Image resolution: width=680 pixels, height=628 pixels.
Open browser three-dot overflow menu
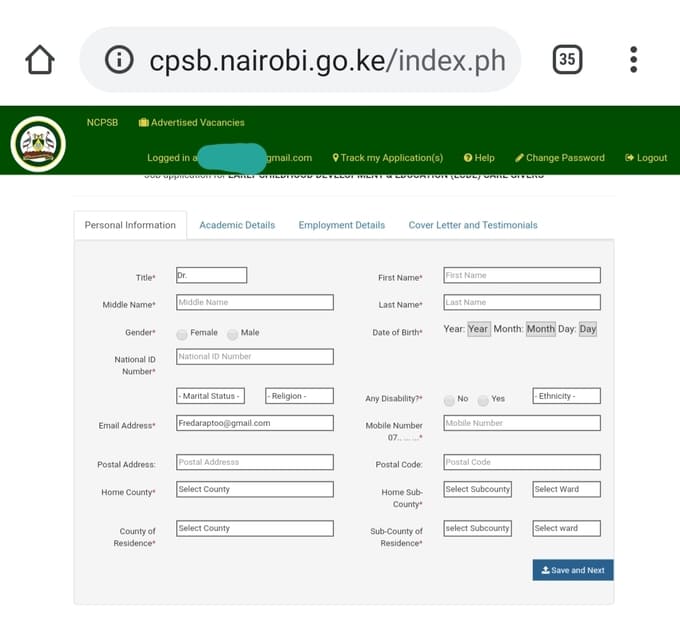coord(634,59)
